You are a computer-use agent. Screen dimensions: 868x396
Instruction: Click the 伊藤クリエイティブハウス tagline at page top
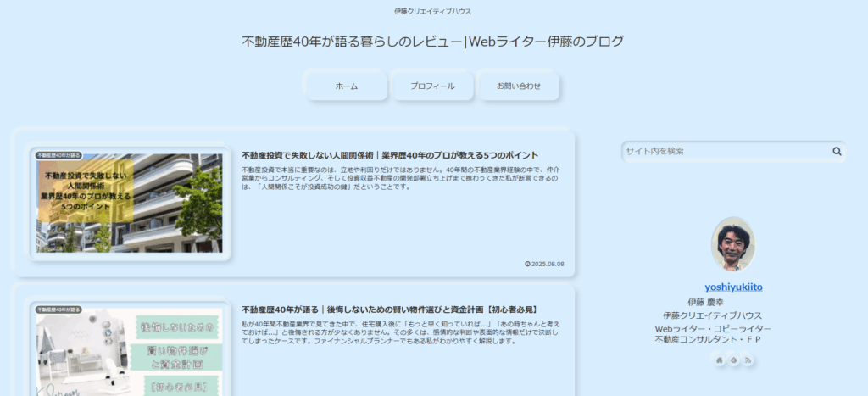(x=433, y=11)
